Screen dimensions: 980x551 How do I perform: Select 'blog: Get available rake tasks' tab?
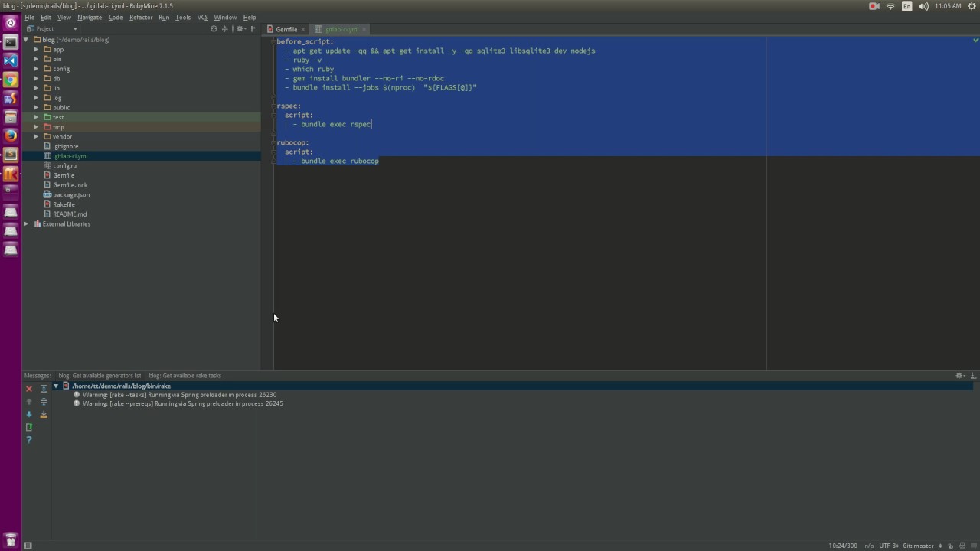coord(185,376)
